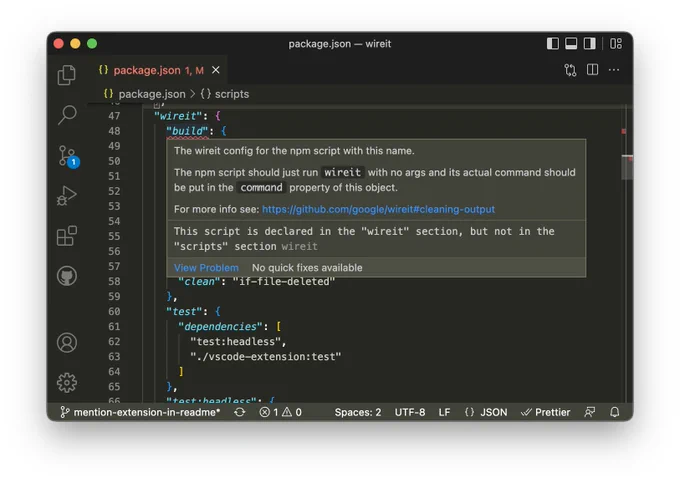Click the "dependencies" key on line 61
The height and width of the screenshot is (483, 680).
[x=220, y=326]
